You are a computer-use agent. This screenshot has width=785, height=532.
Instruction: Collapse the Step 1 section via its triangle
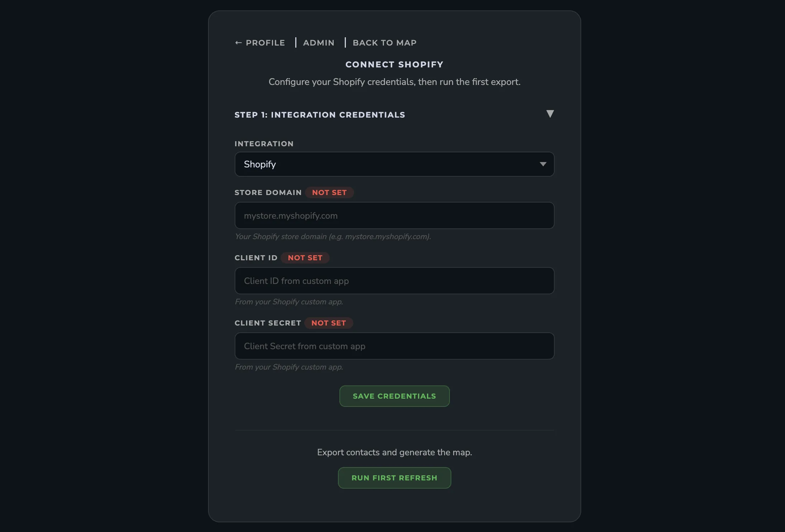[x=550, y=114]
